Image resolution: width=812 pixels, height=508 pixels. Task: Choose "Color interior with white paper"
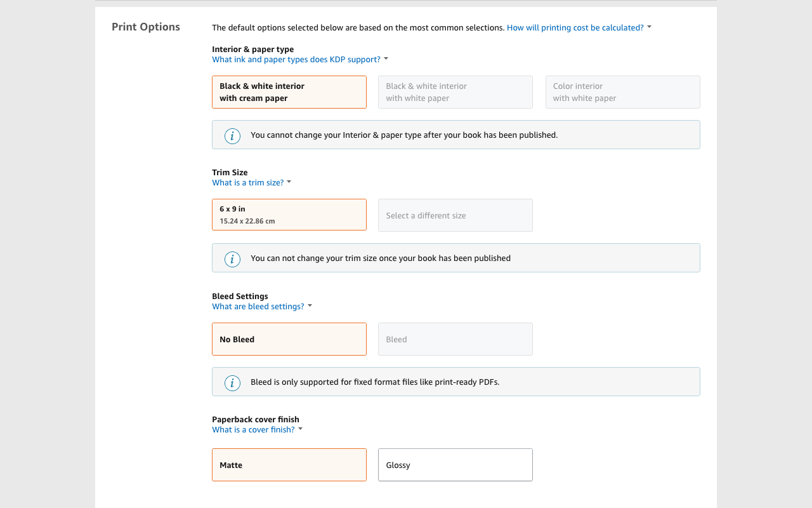pos(622,92)
